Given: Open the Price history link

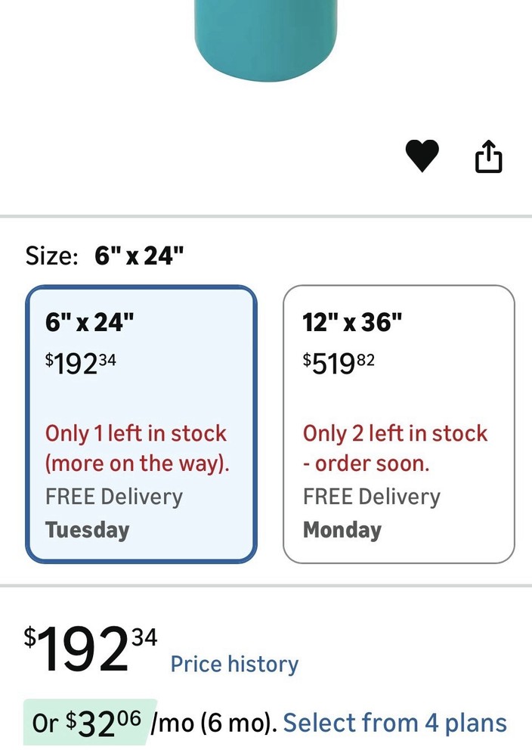Looking at the screenshot, I should click(234, 664).
